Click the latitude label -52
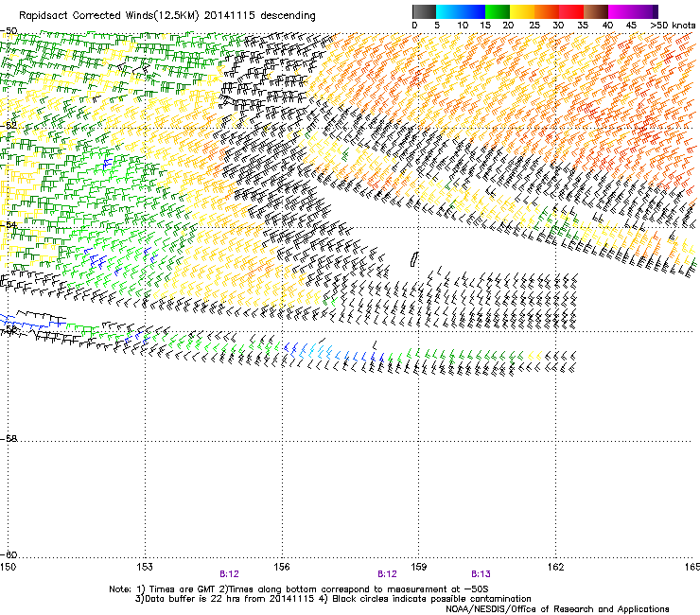This screenshot has height=615, width=700. tap(9, 126)
